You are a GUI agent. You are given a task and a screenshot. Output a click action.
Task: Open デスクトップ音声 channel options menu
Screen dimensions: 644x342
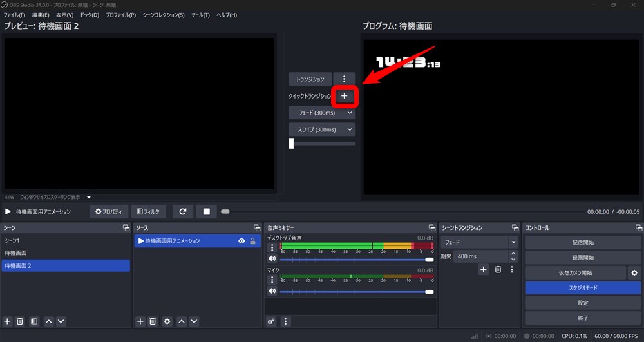(x=272, y=247)
